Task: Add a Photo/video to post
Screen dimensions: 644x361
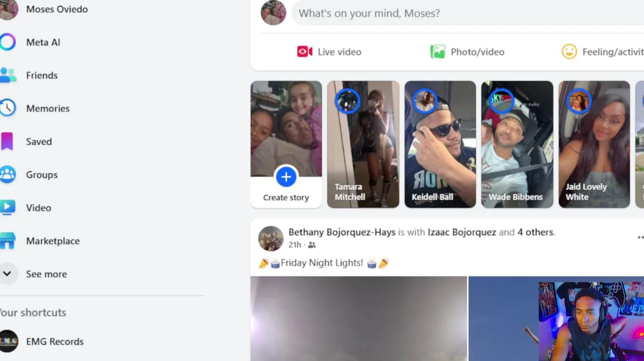Action: click(x=467, y=52)
